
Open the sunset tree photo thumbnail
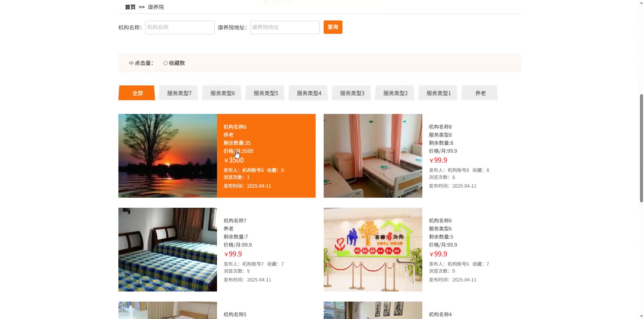point(168,156)
